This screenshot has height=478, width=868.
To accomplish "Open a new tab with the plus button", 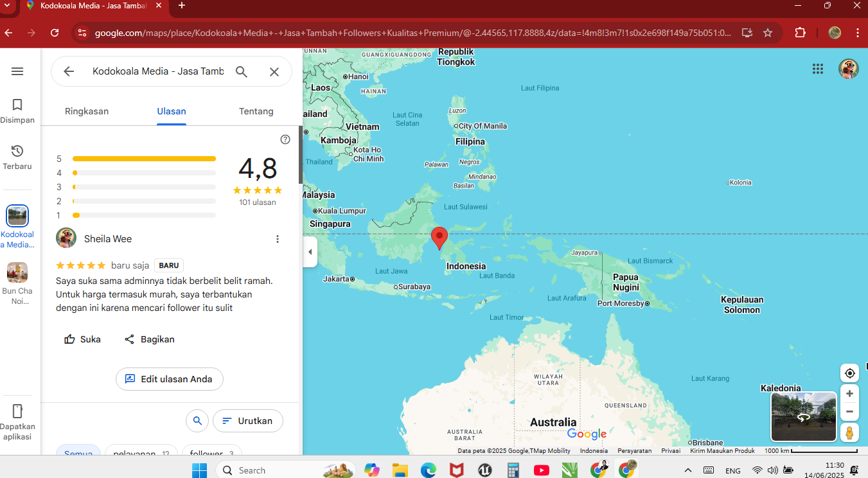I will 182,5.
